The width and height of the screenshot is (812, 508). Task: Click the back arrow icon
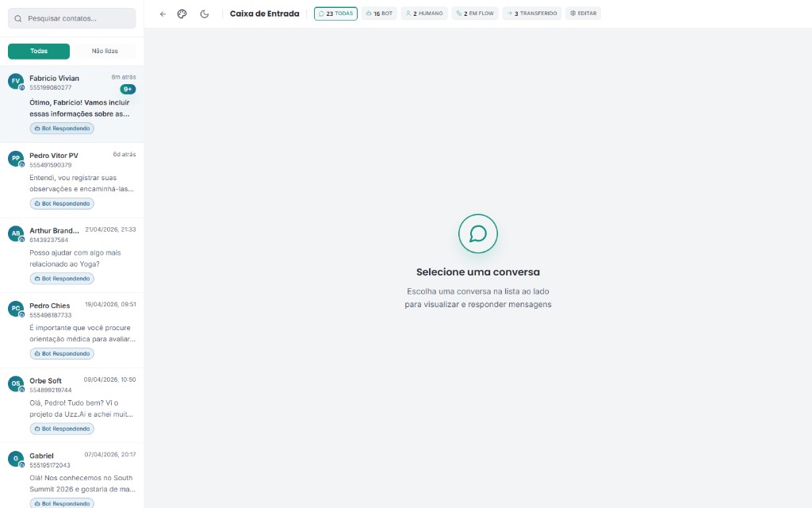click(163, 14)
